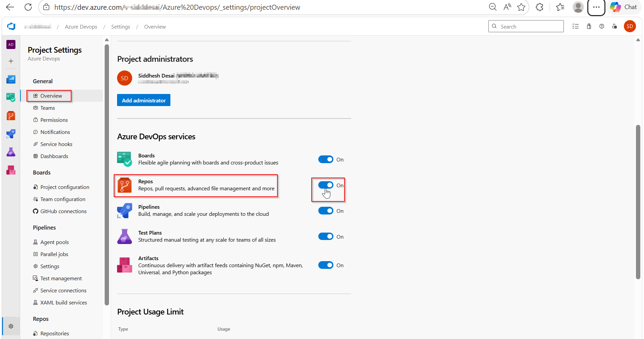The height and width of the screenshot is (339, 644).
Task: Turn off the Artifacts service toggle
Action: (326, 265)
